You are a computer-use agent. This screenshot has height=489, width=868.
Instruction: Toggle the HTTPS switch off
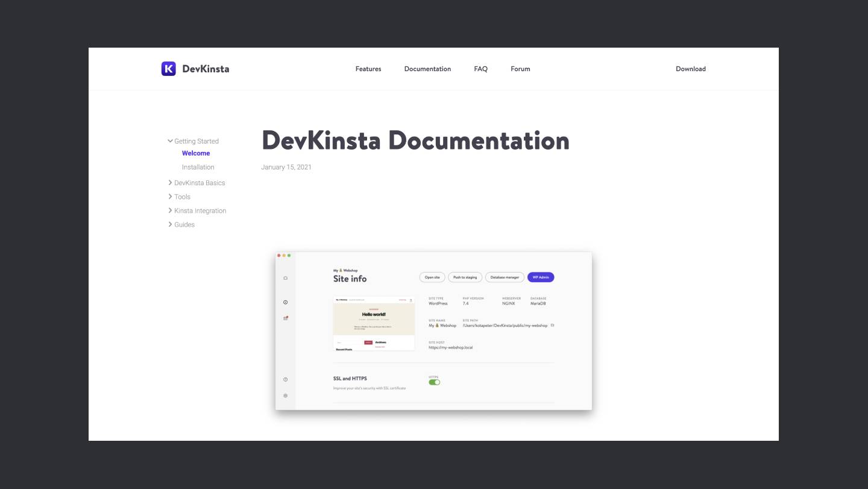tap(435, 382)
